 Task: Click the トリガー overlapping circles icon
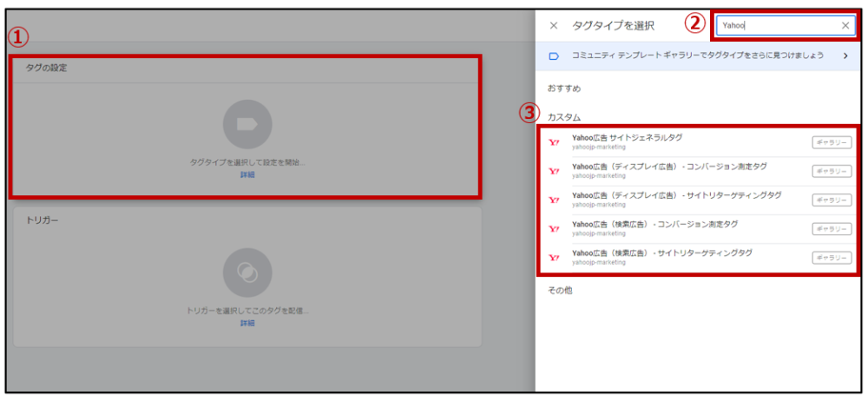(247, 272)
